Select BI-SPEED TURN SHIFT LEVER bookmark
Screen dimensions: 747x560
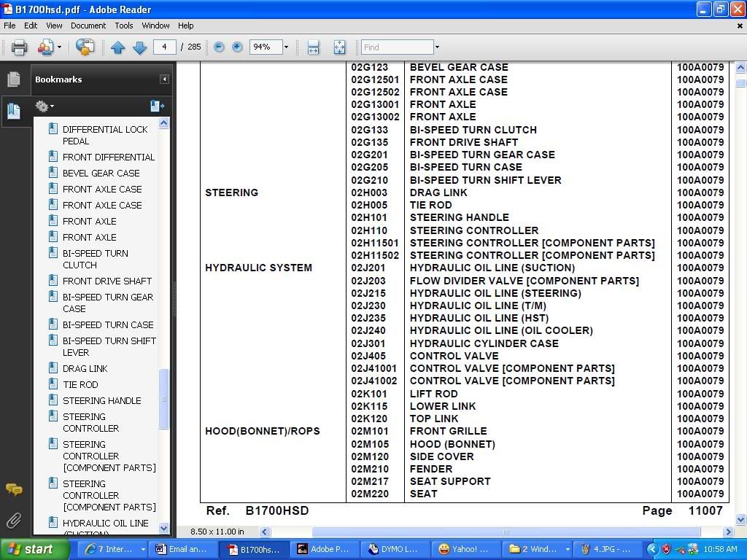click(109, 346)
